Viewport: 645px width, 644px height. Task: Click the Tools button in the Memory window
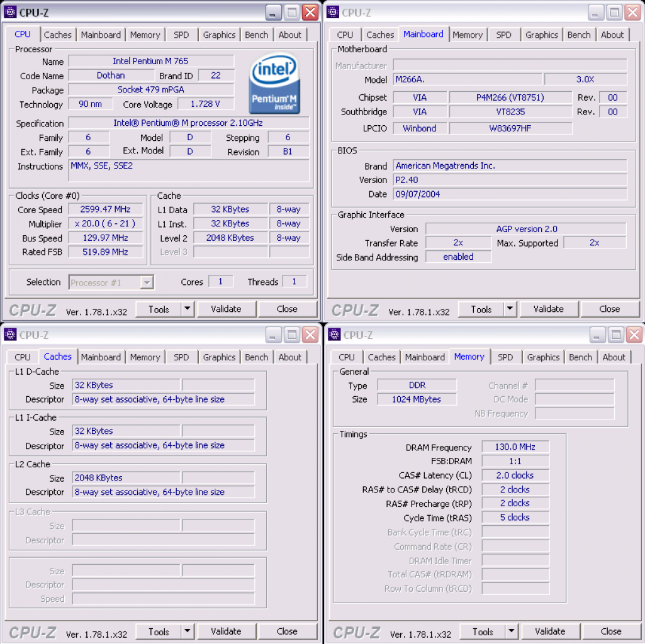pos(483,631)
